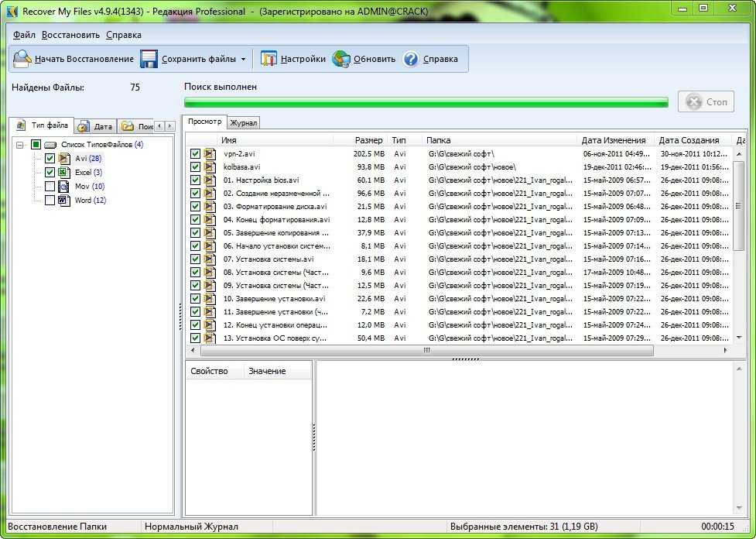Uncheck the kolbasa.avi checkbox
This screenshot has width=756, height=539.
195,167
